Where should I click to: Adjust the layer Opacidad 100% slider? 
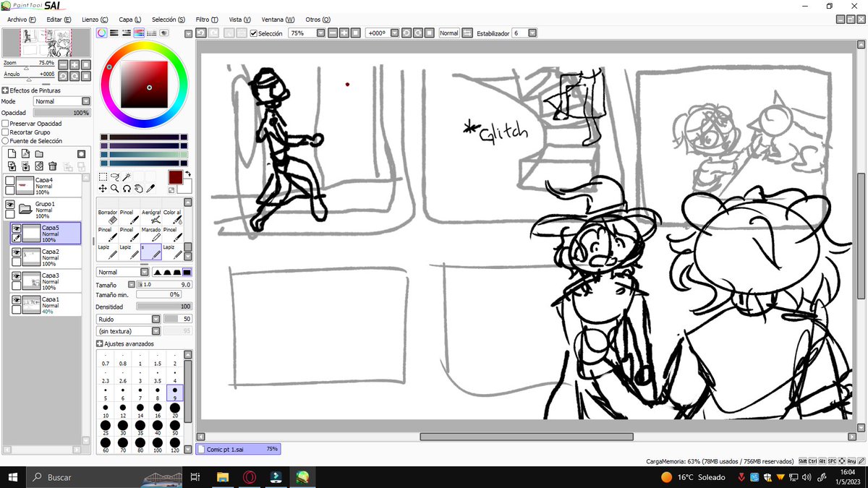[x=61, y=113]
